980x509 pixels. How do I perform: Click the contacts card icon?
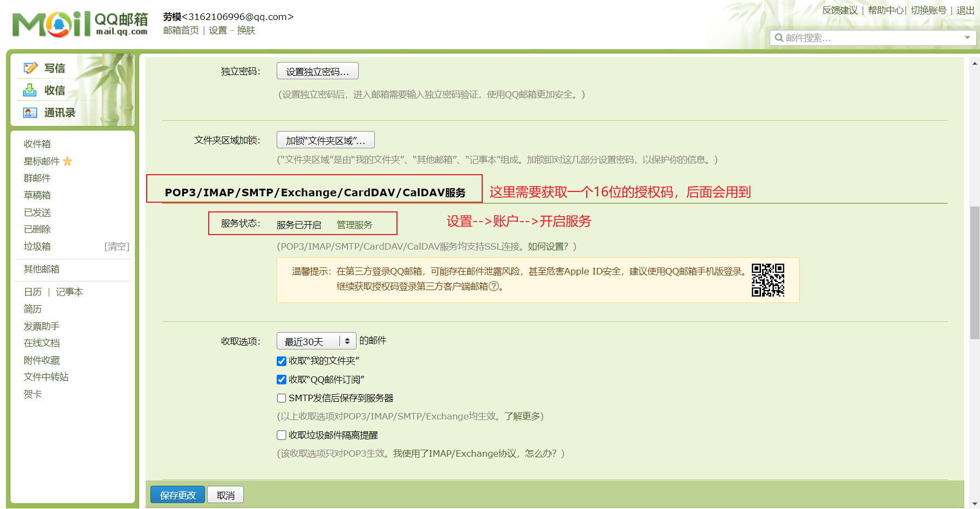[30, 112]
